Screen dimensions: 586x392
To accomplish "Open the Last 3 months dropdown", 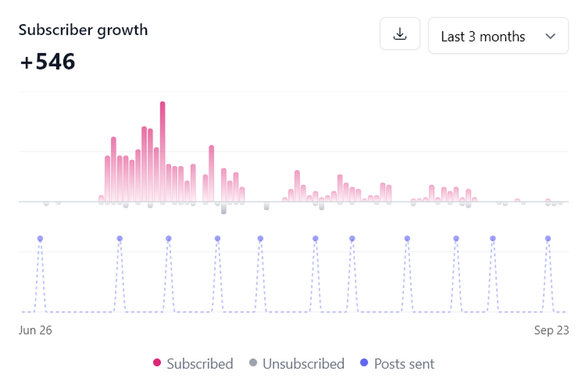I will click(x=498, y=36).
